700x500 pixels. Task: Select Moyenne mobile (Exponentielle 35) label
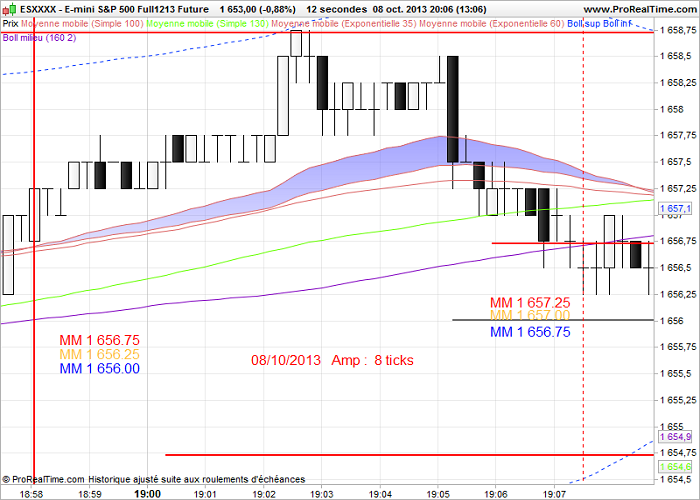click(x=344, y=24)
